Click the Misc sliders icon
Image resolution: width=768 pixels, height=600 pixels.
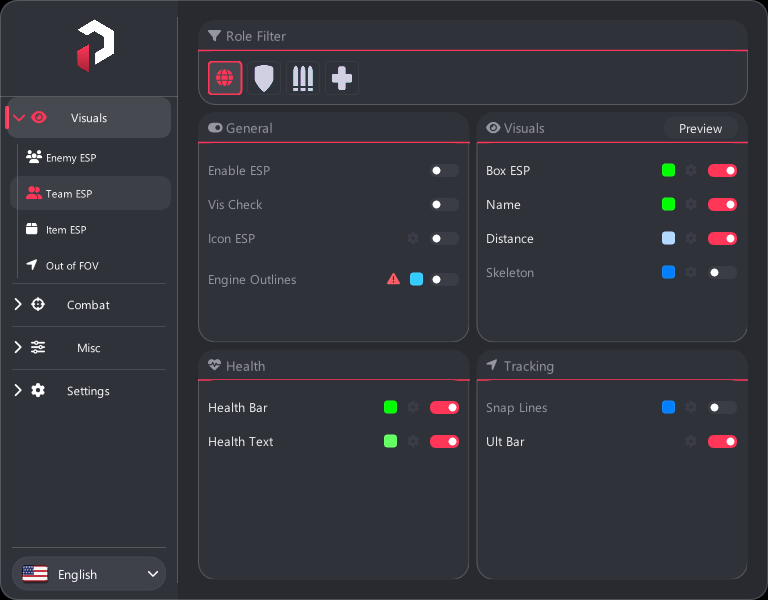pos(38,347)
